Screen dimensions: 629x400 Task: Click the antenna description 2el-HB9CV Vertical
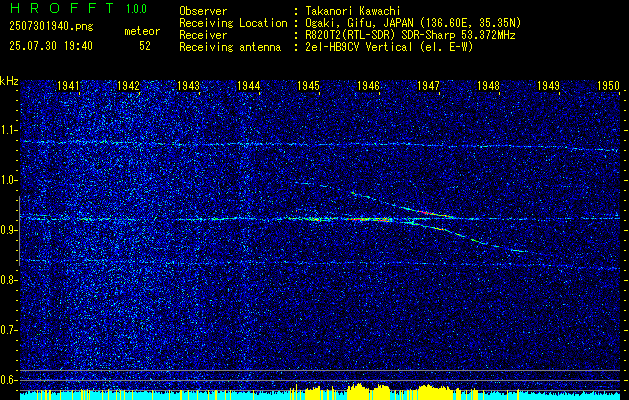tap(389, 47)
